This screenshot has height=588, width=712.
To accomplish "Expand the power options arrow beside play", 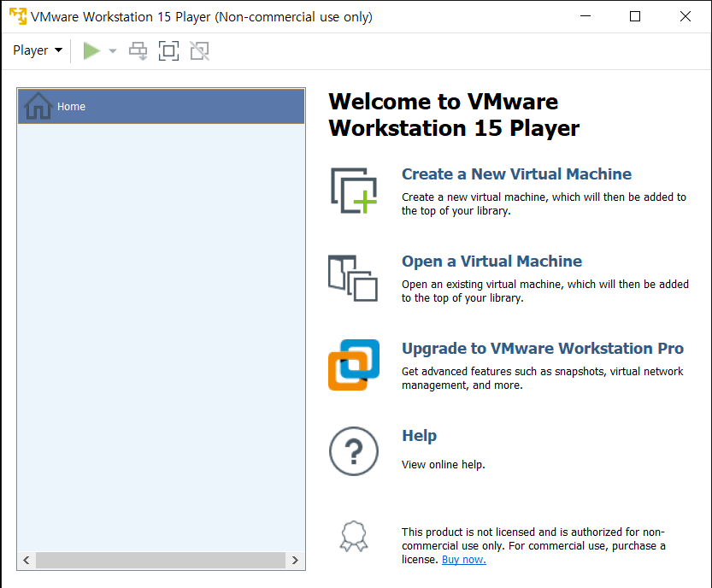I will point(113,51).
